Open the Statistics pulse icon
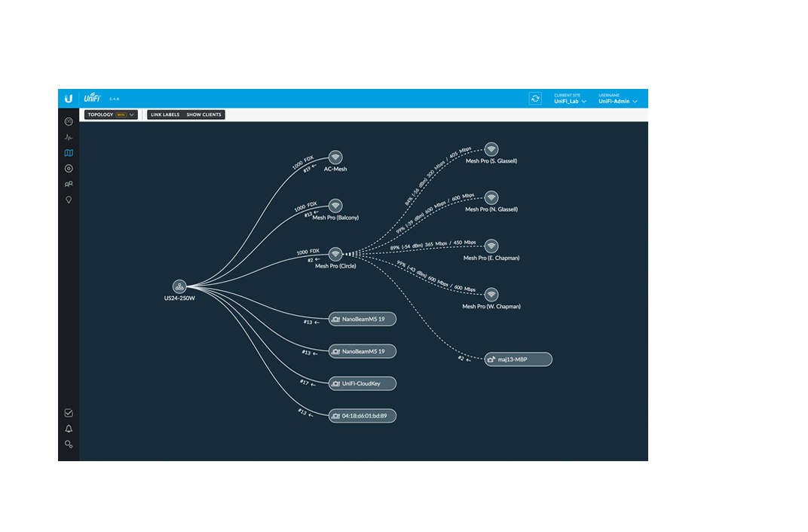Image resolution: width=808 pixels, height=532 pixels. tap(69, 137)
